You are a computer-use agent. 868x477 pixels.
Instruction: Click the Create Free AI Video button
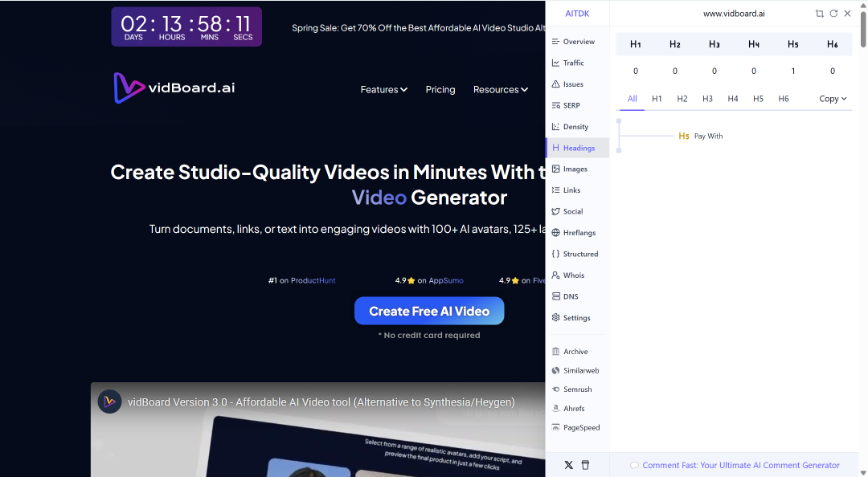coord(429,311)
